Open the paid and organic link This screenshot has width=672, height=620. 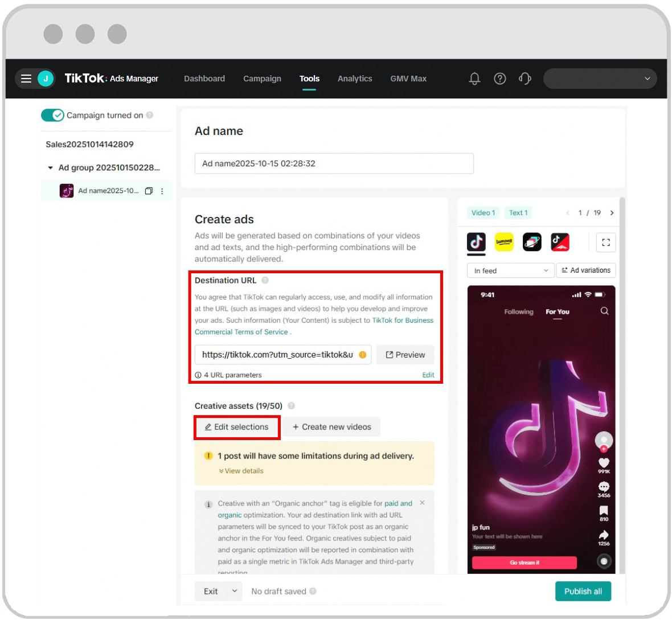coord(315,509)
